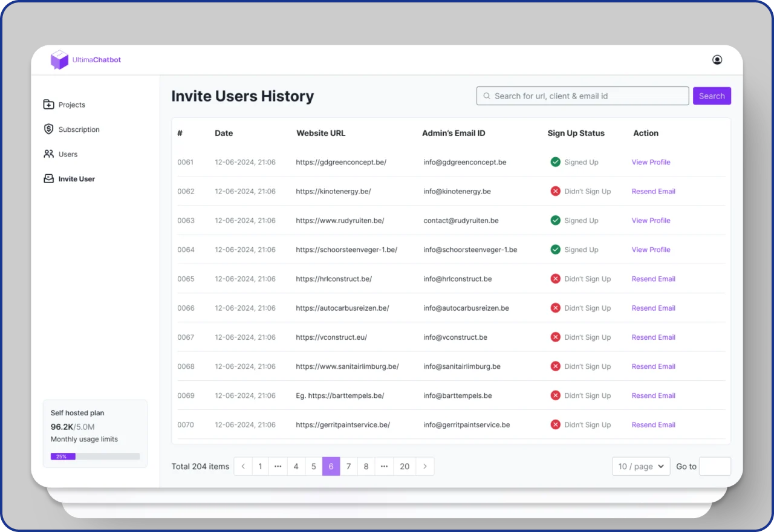Viewport: 774px width, 532px height.
Task: Click the red cross icon for row 0066
Action: coord(555,308)
